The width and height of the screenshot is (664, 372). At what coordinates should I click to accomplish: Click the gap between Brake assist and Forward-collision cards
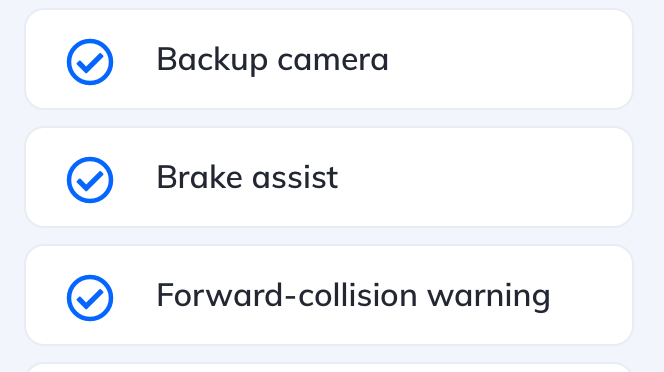click(329, 236)
